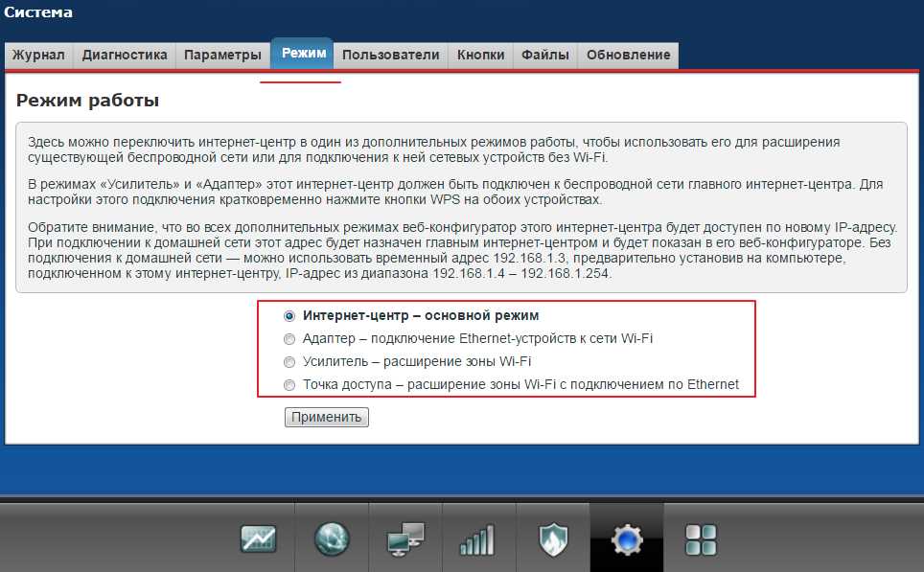Click the paragraph starting with Обратите внимание

pos(463,250)
